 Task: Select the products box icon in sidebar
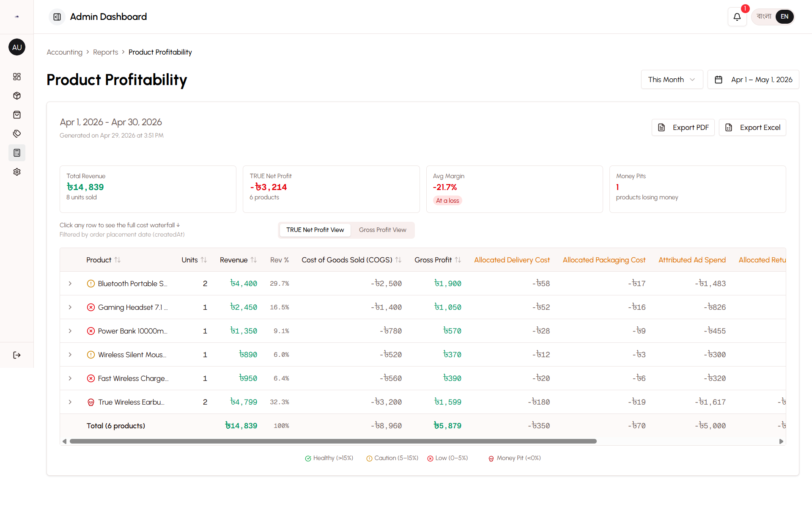click(x=17, y=96)
